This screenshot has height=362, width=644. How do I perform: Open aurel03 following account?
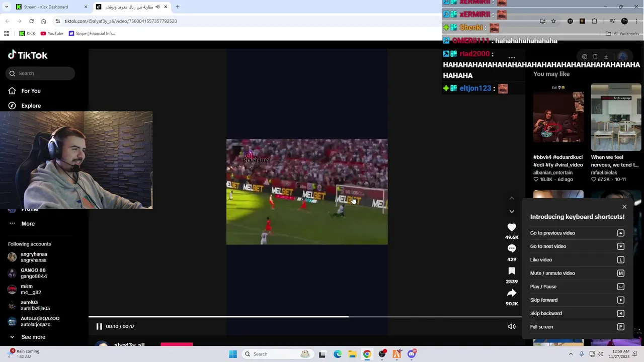pos(35,305)
